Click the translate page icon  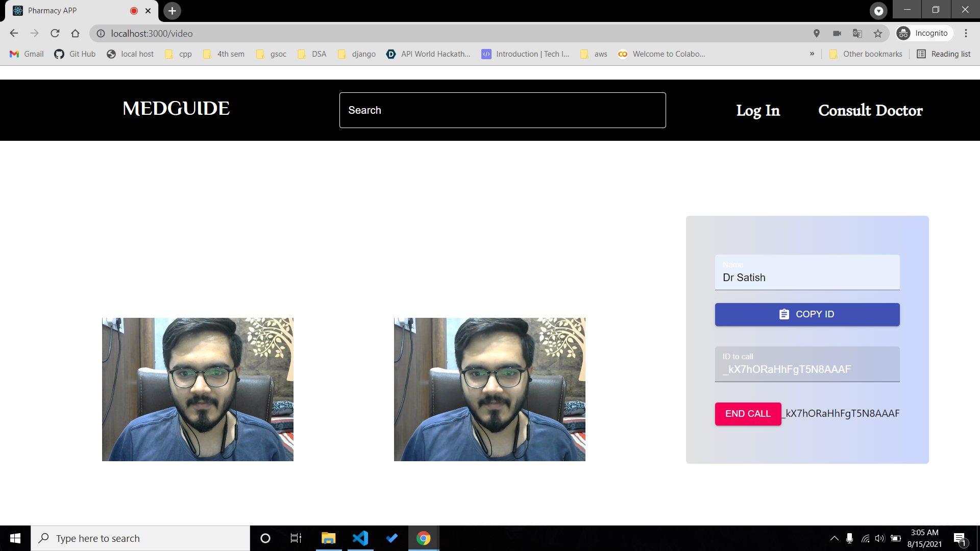857,33
